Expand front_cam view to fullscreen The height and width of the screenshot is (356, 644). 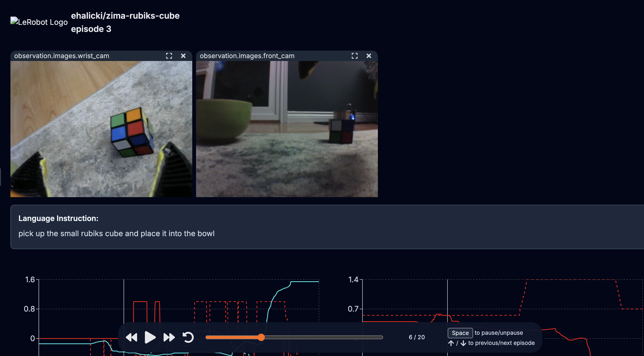[x=355, y=56]
